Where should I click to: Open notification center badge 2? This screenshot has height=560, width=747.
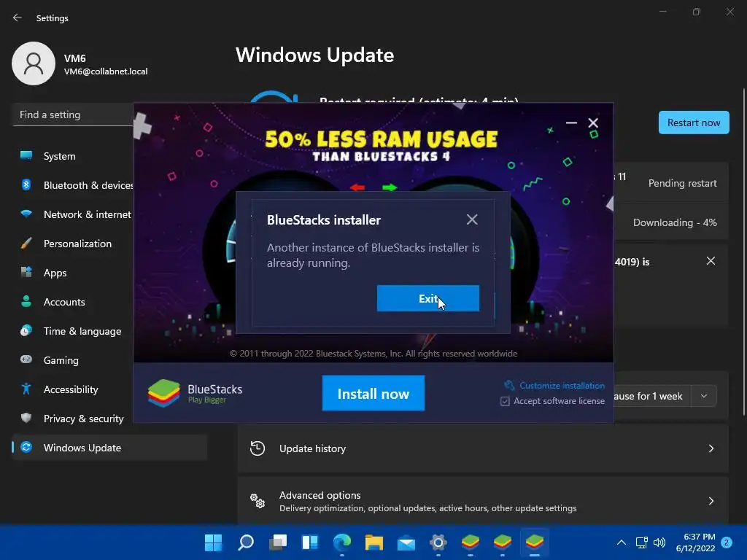coord(727,542)
